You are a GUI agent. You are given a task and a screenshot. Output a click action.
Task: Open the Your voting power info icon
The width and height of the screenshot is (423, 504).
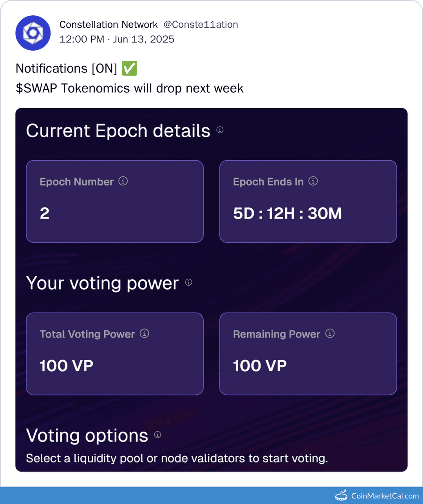coord(188,283)
